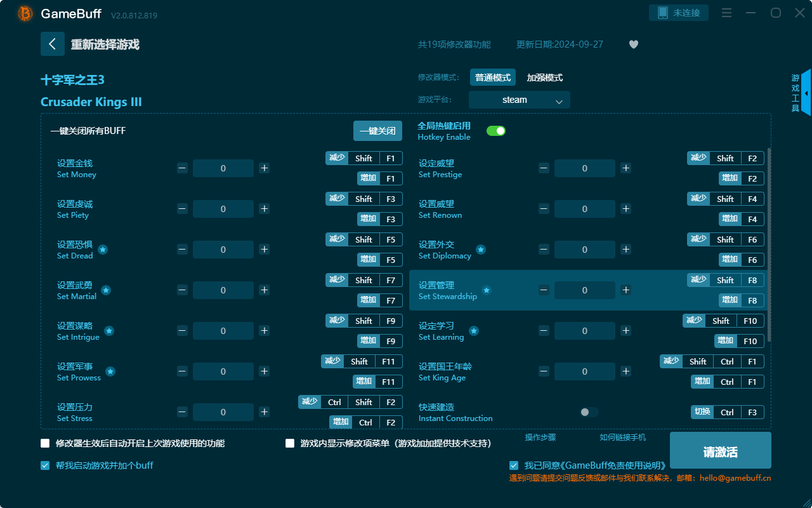
Task: Click the star icon beside Set Diplomacy
Action: coord(481,250)
